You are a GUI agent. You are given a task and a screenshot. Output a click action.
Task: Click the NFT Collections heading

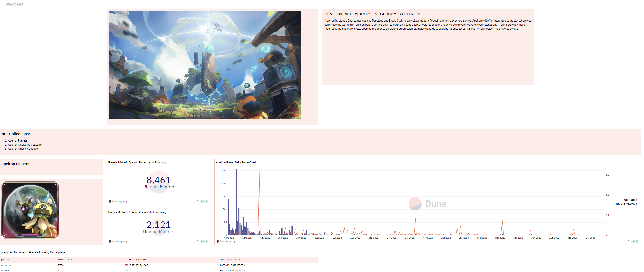[16, 134]
